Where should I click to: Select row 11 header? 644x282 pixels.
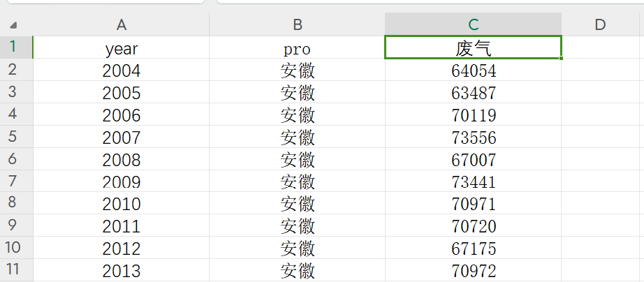pos(16,271)
